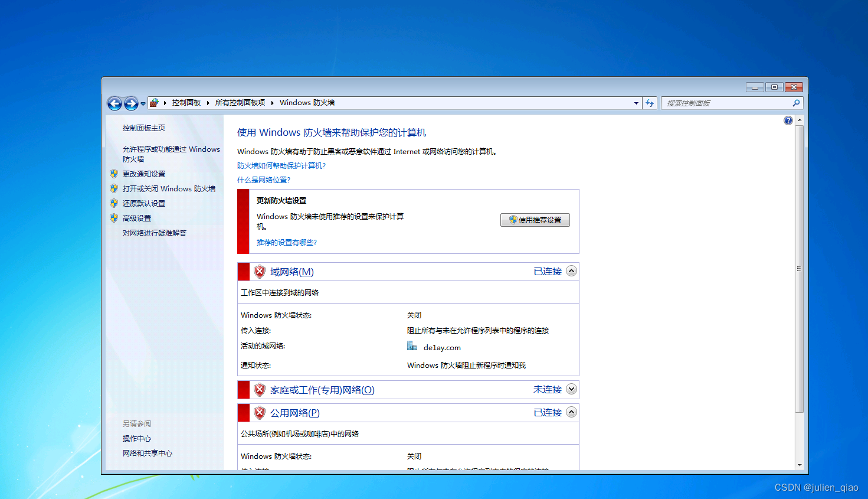Open address bar history dropdown
This screenshot has height=499, width=868.
pos(636,103)
